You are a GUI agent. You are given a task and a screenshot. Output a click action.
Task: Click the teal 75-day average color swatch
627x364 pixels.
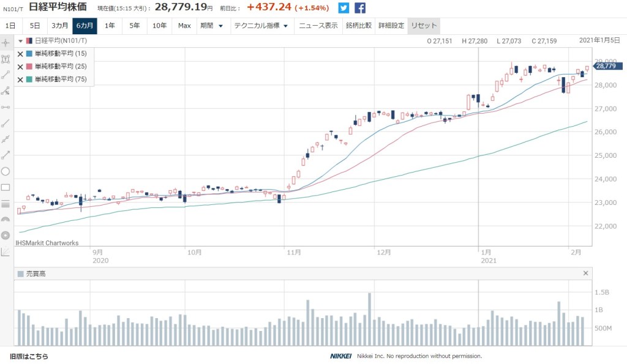(x=29, y=80)
